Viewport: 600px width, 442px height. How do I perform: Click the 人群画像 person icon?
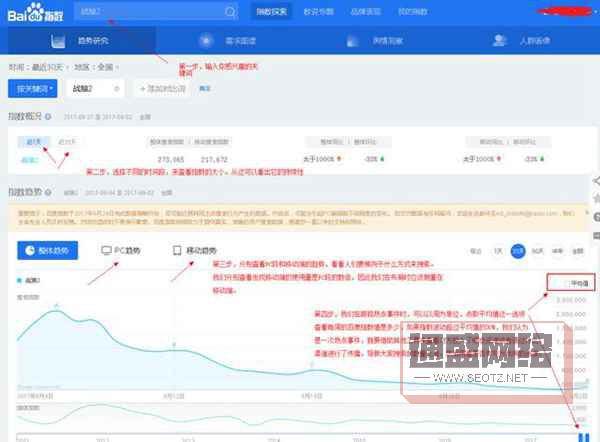tap(499, 40)
